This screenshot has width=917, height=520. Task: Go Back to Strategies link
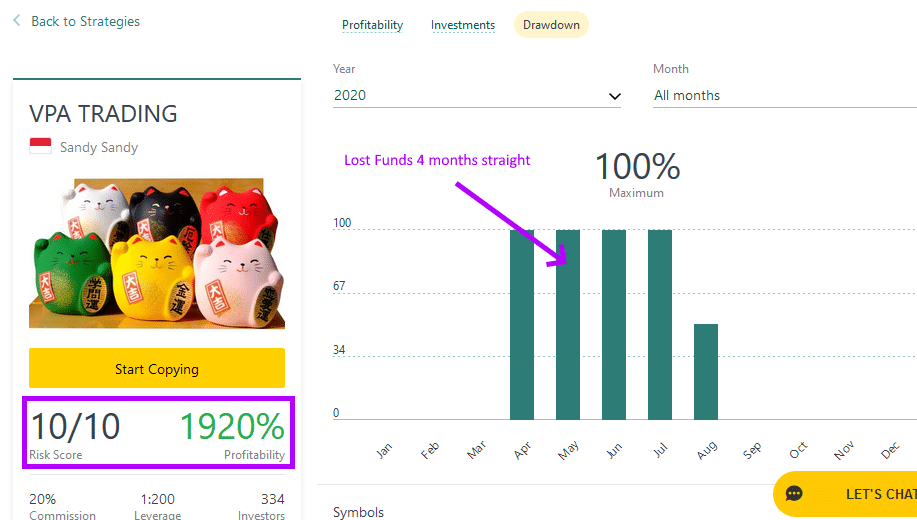(x=85, y=21)
